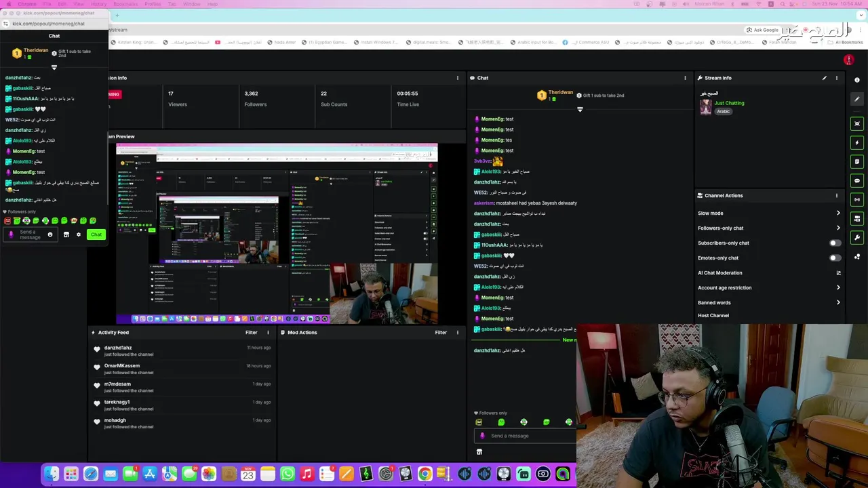Open chat settings gear in popout chat
The height and width of the screenshot is (488, 868).
point(78,235)
